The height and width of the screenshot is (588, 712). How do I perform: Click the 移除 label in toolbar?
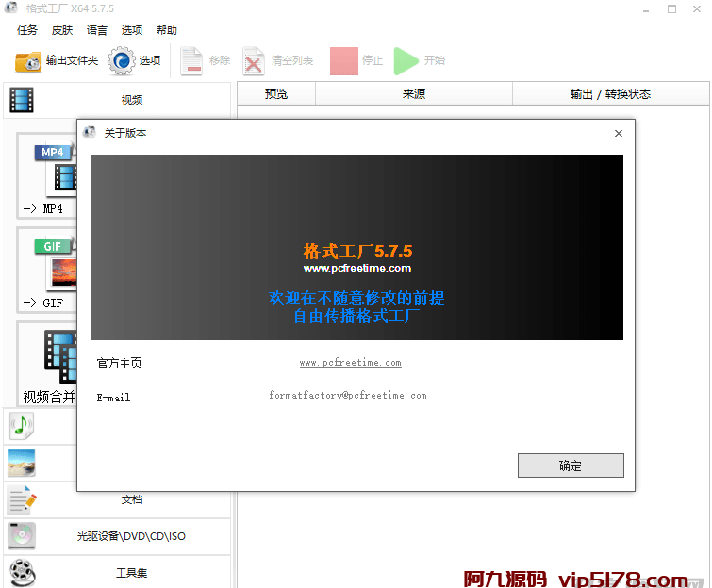[220, 60]
